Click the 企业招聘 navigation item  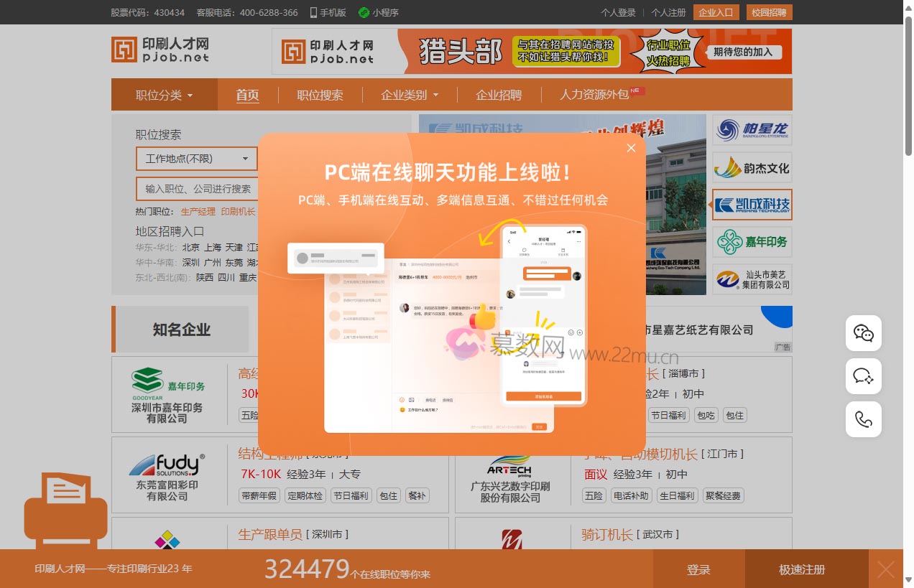[x=499, y=94]
